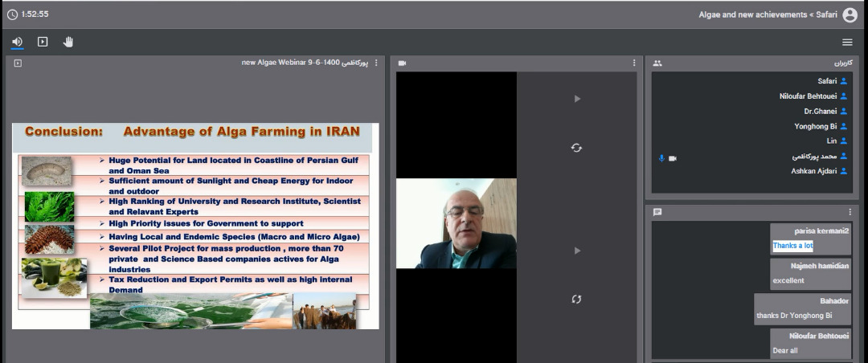Raise hand using the hand icon
This screenshot has height=363, width=868.
point(68,42)
